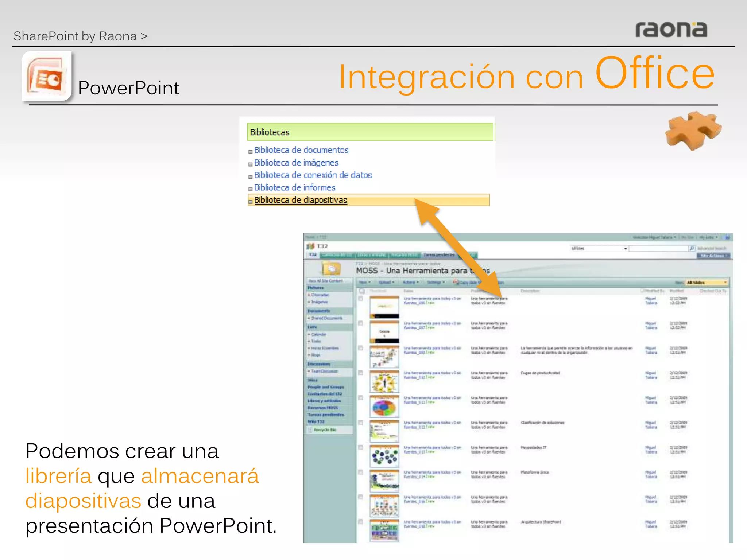
Task: Open Wiki T32 sidebar link
Action: [x=316, y=421]
